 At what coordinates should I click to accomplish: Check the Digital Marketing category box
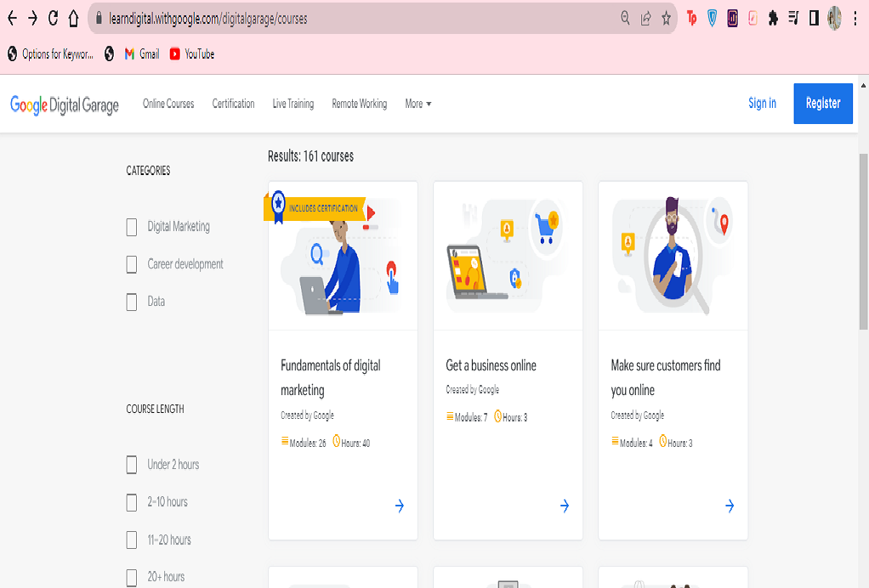(131, 227)
